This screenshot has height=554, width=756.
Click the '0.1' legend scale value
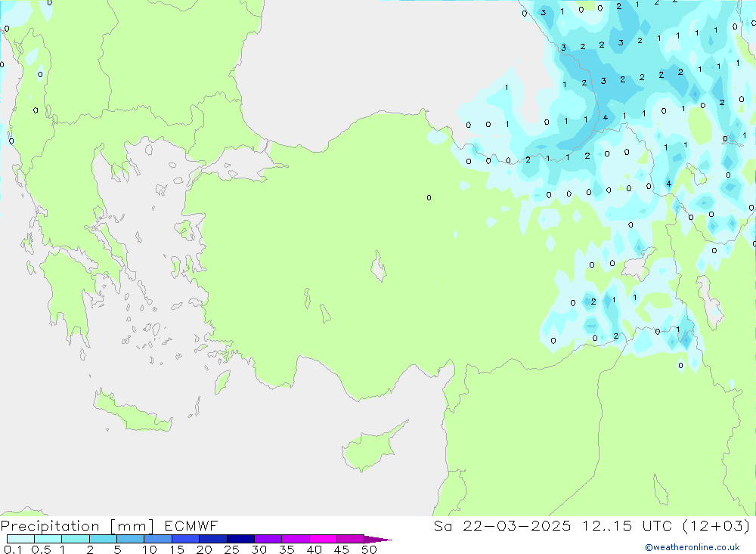coord(13,549)
